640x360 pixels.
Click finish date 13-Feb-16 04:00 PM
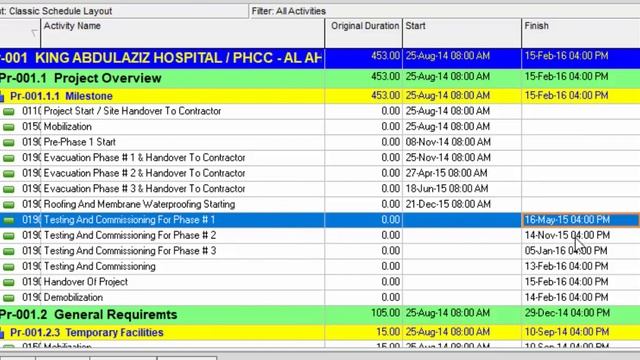(x=566, y=266)
